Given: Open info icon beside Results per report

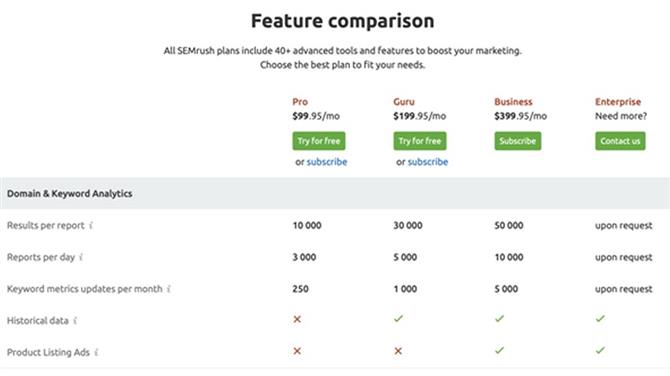Looking at the screenshot, I should (x=91, y=225).
